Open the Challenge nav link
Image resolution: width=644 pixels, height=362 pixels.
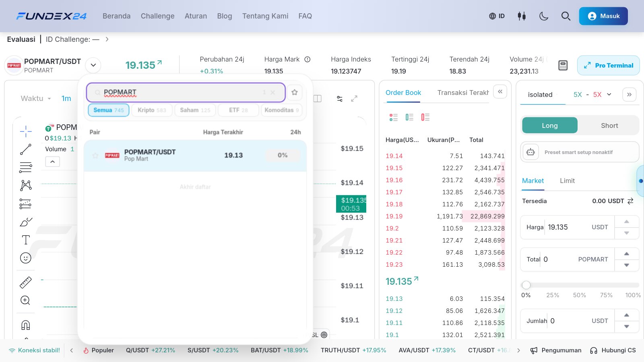[x=158, y=16]
